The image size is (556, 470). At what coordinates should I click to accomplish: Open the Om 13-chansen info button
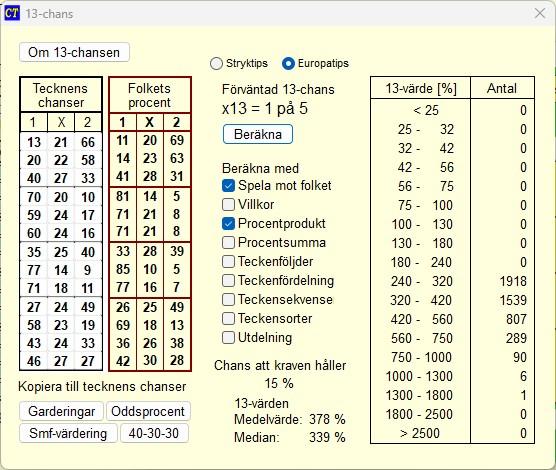click(x=74, y=52)
